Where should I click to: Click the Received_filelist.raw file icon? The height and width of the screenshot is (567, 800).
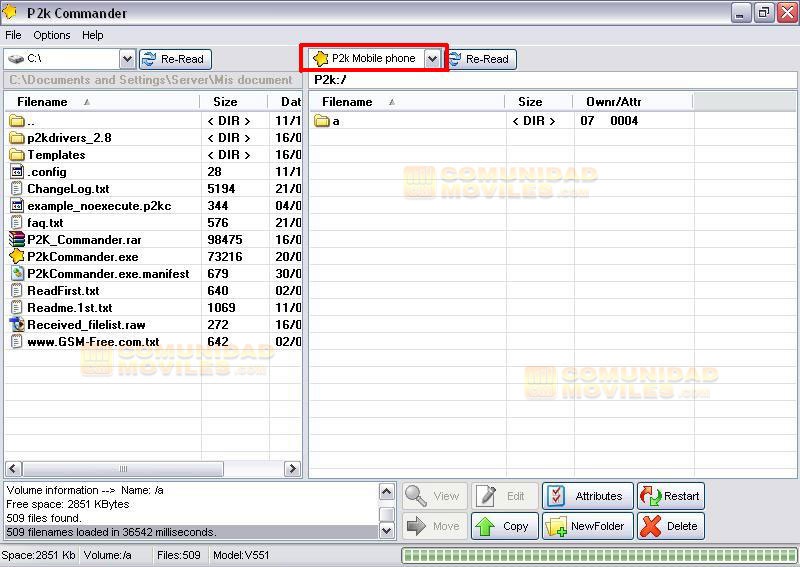tap(17, 325)
